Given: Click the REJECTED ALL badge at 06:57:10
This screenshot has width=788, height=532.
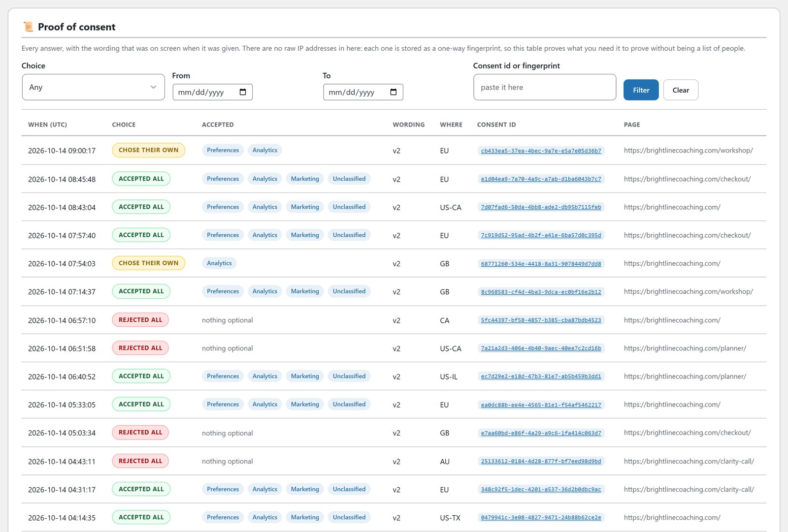Looking at the screenshot, I should pyautogui.click(x=140, y=320).
